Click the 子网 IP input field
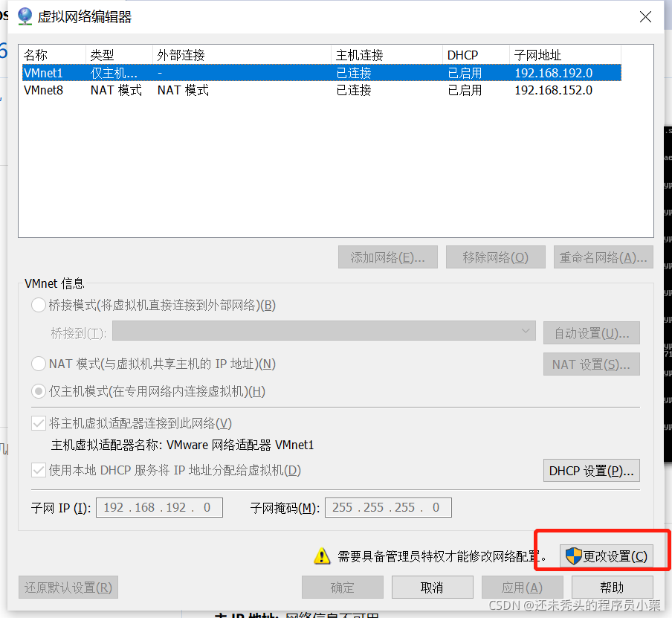 coord(159,508)
